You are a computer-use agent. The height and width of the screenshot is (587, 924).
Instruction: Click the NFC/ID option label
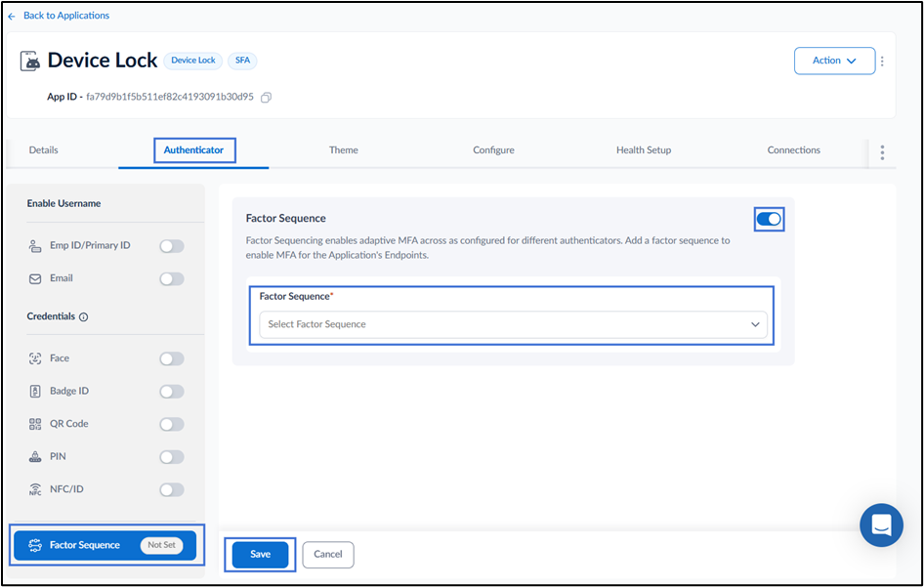(x=66, y=489)
